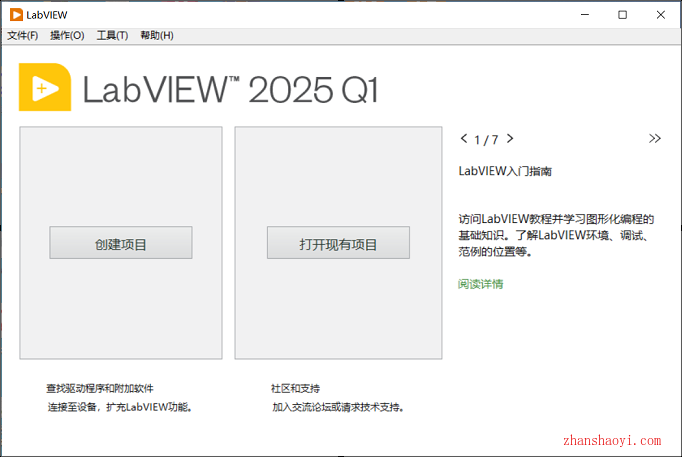Click 查找驱动程序和附加软件 link
The image size is (682, 457).
100,388
